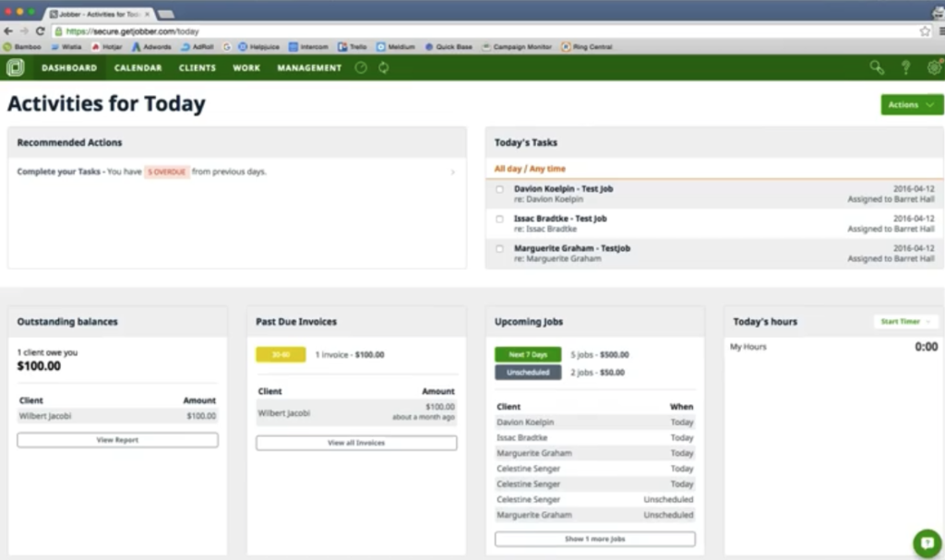Bookmark the page with star icon
945x560 pixels.
925,30
